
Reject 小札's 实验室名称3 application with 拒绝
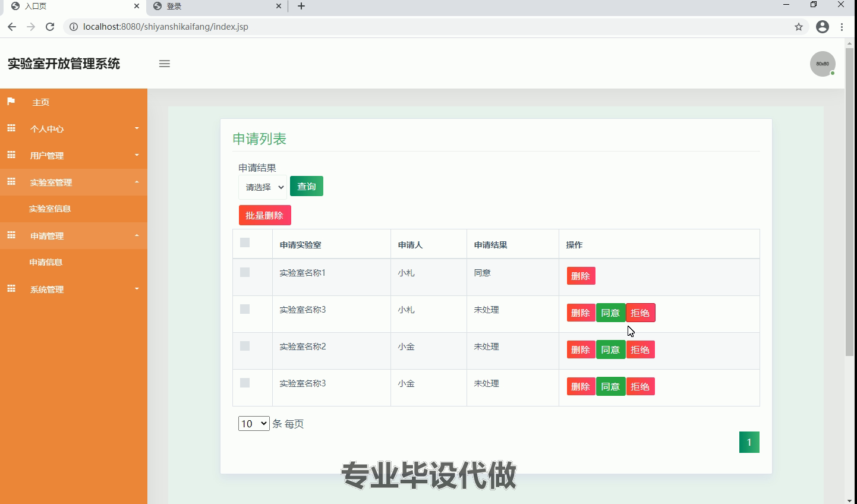pyautogui.click(x=641, y=313)
